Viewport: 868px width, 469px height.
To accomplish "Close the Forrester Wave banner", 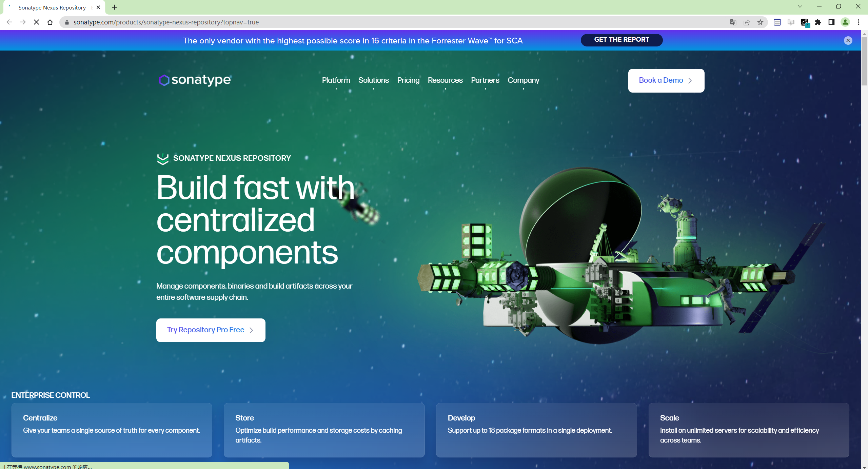I will [848, 40].
